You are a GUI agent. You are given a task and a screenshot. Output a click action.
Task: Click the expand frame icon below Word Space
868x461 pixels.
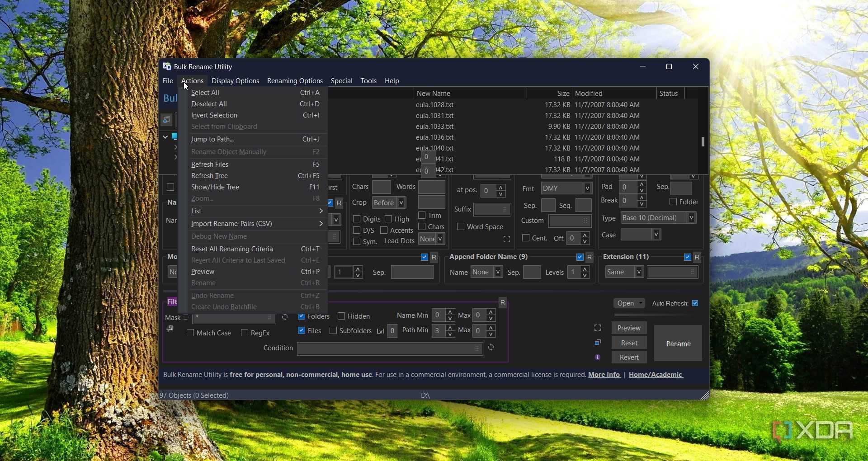[507, 239]
